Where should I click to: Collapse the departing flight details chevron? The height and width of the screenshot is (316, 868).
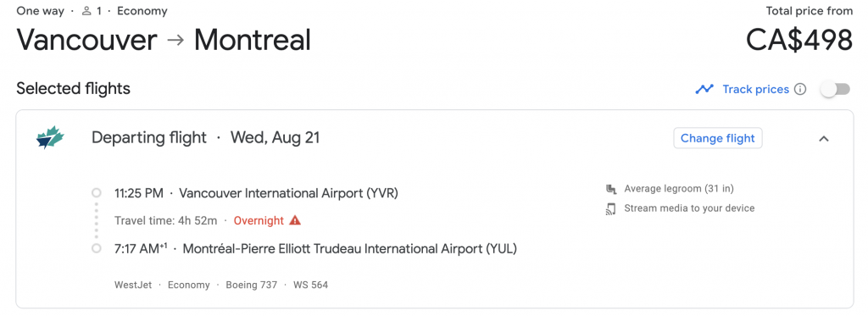coord(824,138)
